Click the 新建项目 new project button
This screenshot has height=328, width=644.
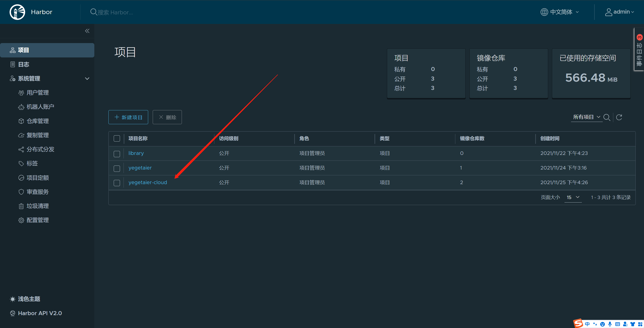[x=128, y=117]
